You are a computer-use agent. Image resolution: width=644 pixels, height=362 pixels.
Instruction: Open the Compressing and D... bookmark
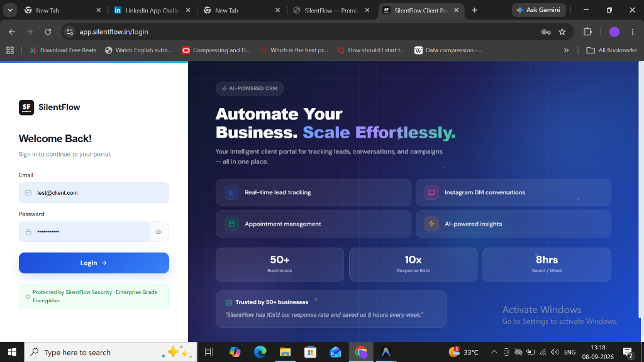pos(216,50)
